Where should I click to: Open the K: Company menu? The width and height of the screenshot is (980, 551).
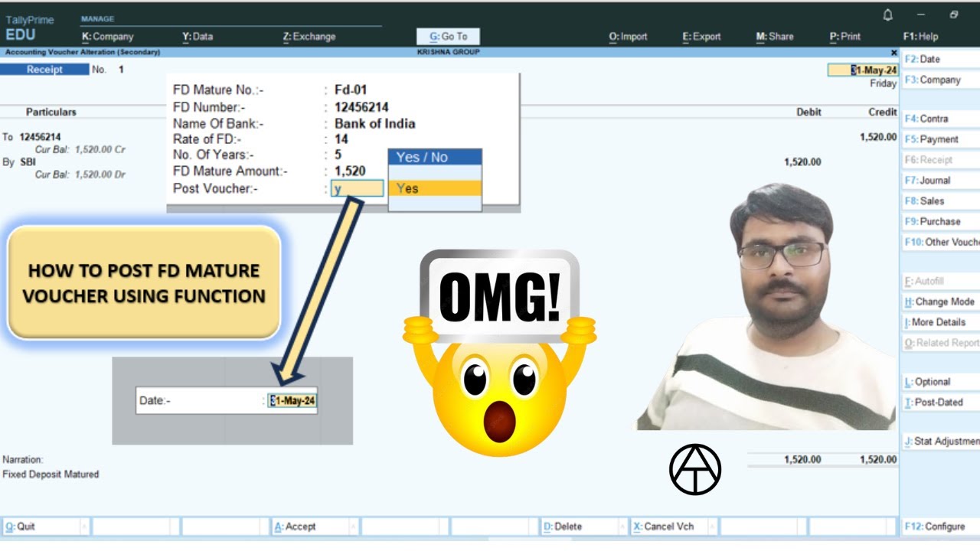(108, 36)
